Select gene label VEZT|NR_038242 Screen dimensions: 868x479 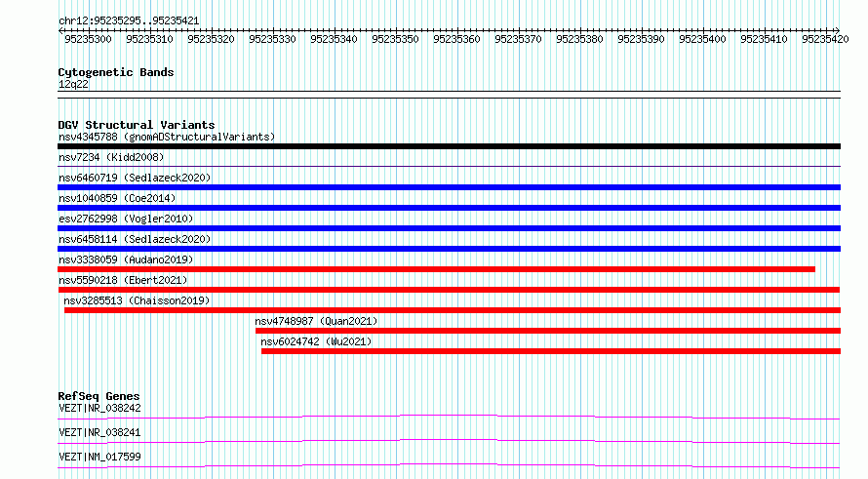(99, 408)
